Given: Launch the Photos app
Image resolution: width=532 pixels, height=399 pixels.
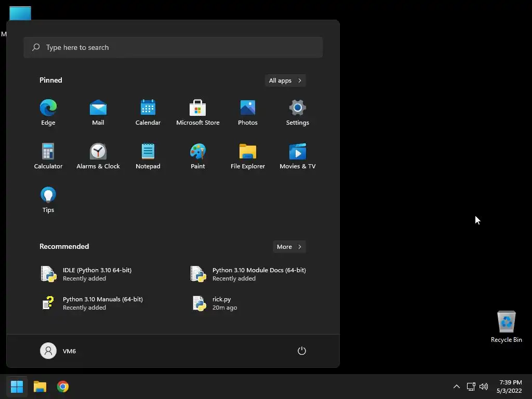Looking at the screenshot, I should (248, 113).
